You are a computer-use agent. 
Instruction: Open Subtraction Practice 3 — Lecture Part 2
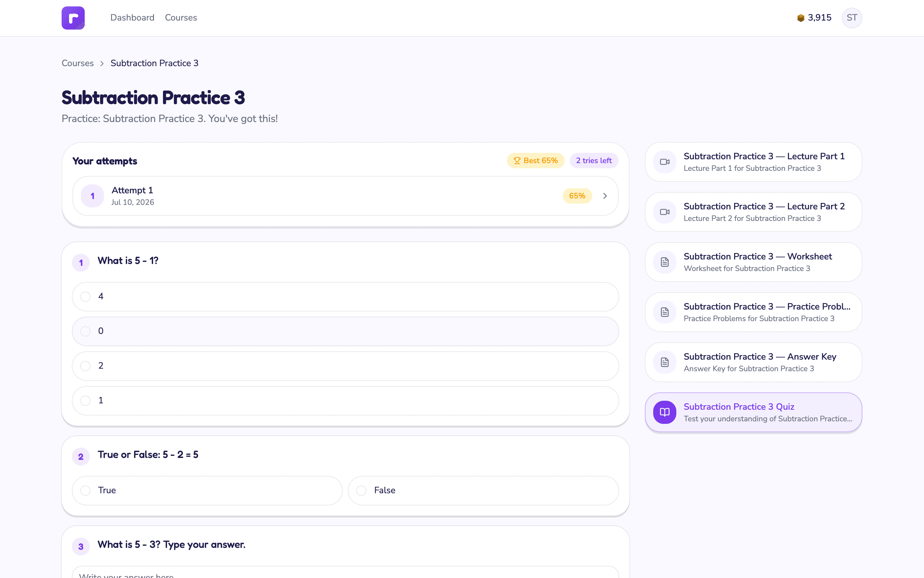point(753,212)
